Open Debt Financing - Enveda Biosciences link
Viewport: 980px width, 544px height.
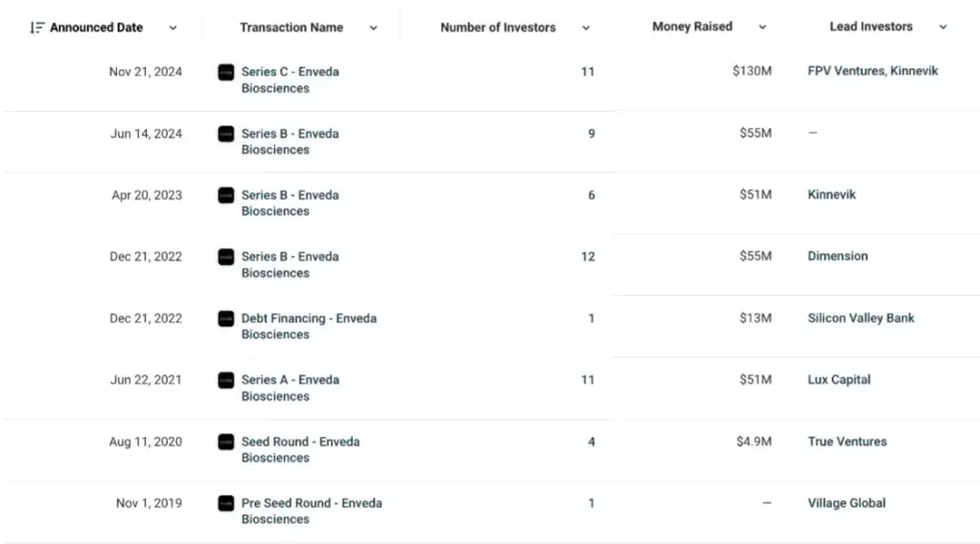click(x=309, y=326)
